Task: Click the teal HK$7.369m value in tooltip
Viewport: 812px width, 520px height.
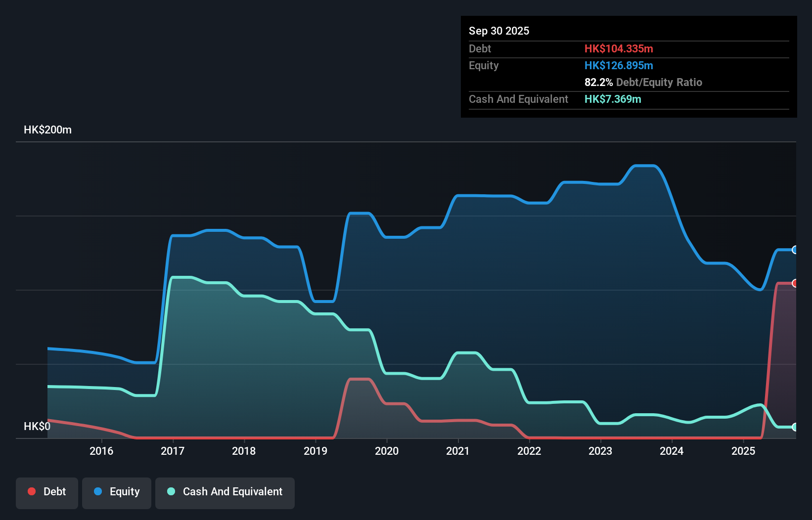Action: (613, 99)
